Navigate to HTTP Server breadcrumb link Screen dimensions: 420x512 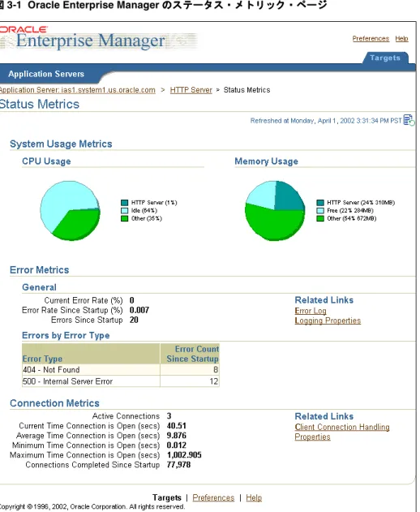point(191,90)
